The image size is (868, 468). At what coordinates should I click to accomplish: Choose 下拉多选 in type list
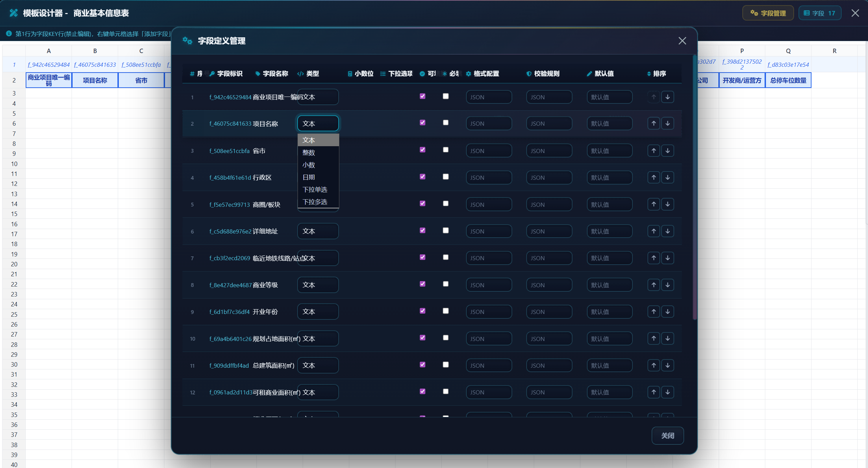[x=318, y=202]
